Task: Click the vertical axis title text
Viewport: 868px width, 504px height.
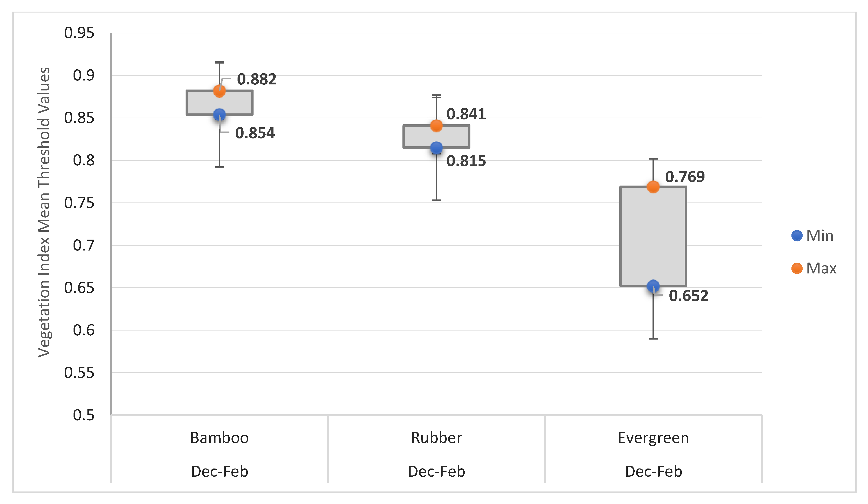Action: [44, 212]
